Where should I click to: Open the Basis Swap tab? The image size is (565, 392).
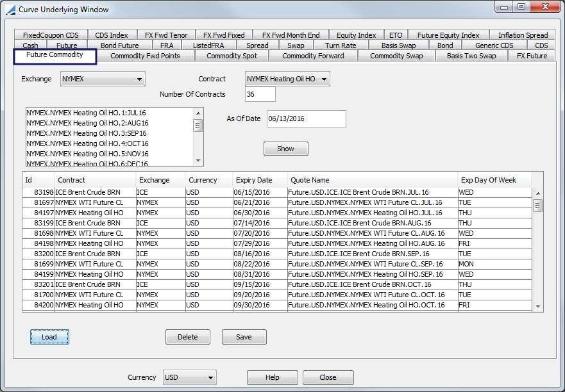pyautogui.click(x=398, y=45)
